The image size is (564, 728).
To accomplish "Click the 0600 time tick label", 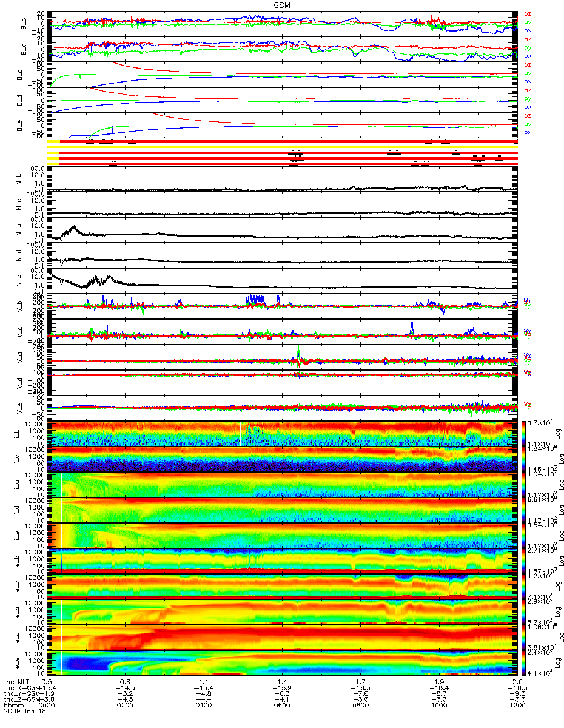I will click(282, 706).
